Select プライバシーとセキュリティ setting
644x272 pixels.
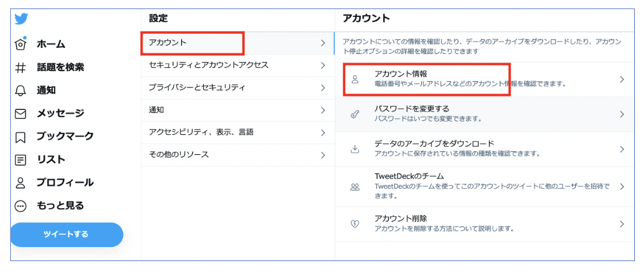[x=238, y=87]
